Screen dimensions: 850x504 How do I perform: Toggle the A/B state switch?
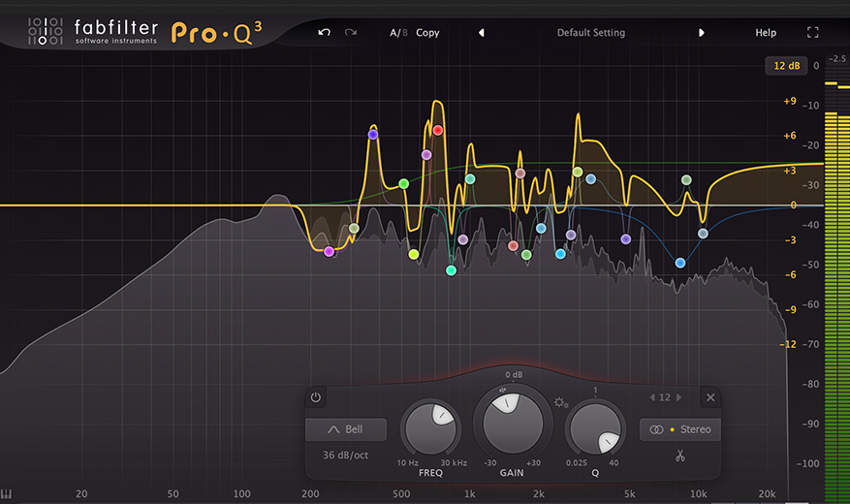click(x=398, y=33)
